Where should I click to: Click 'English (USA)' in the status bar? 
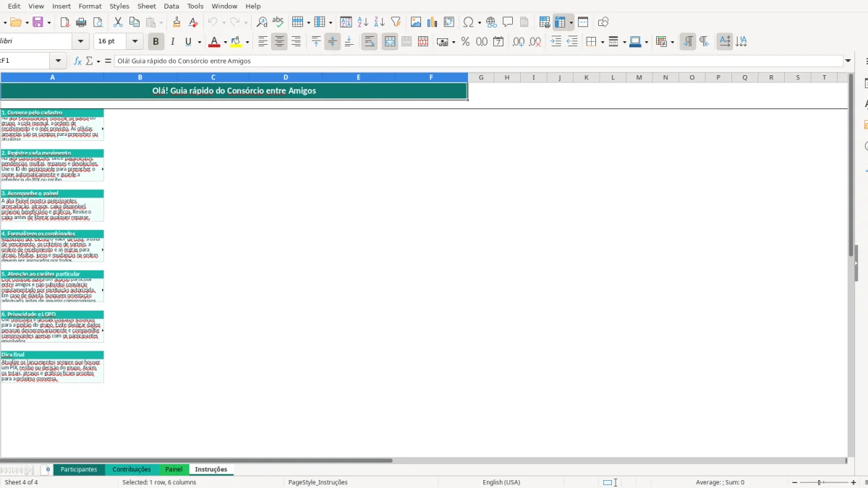click(x=501, y=482)
